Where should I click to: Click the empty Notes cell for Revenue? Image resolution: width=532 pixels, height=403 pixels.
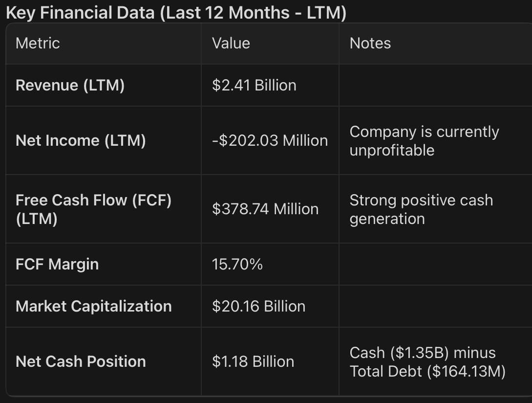[435, 85]
